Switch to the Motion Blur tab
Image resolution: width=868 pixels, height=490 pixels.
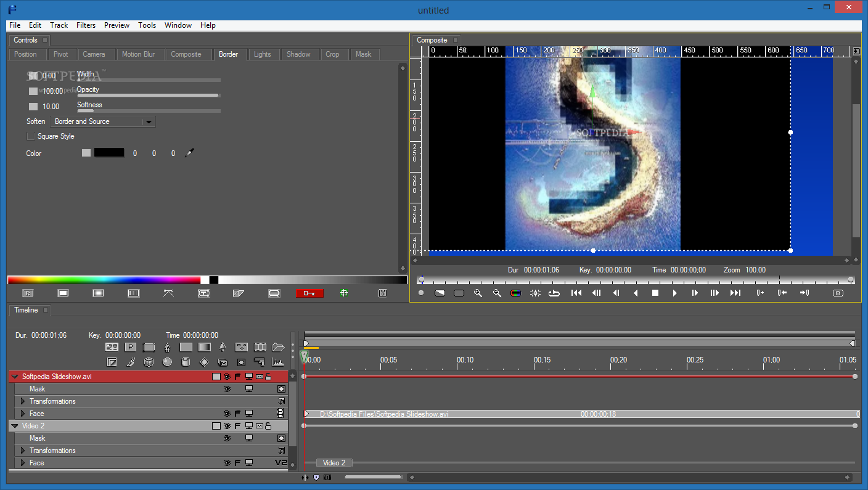139,54
